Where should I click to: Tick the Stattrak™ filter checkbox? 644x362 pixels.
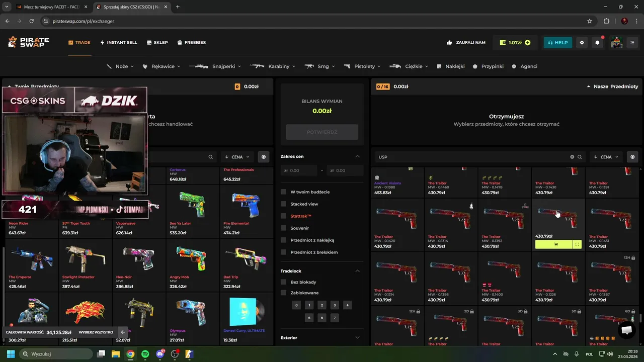coord(283,216)
